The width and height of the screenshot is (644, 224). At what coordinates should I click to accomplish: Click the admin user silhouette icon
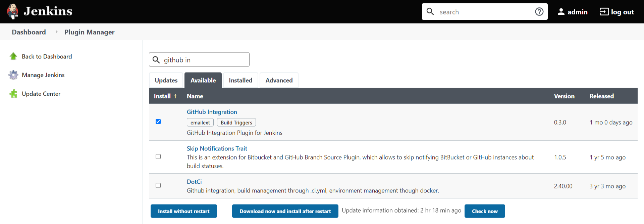561,12
